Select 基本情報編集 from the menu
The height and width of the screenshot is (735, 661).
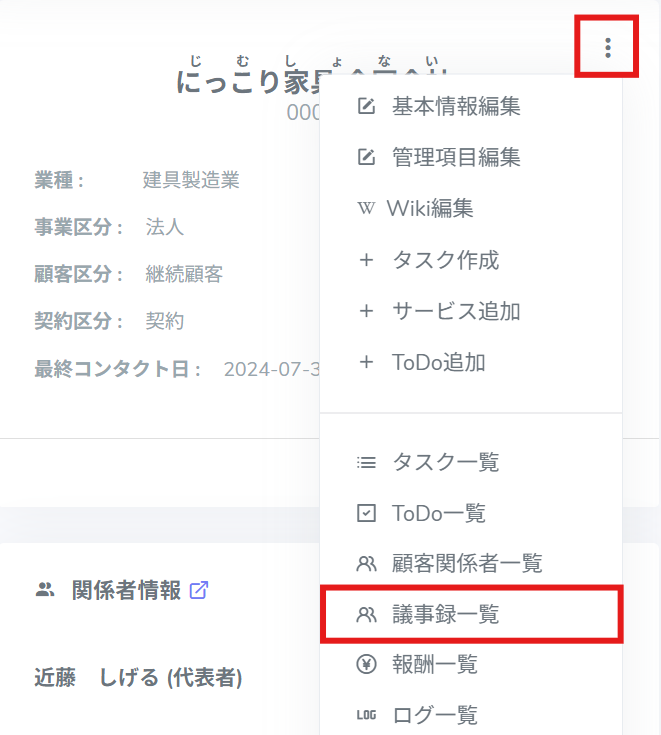click(x=456, y=106)
